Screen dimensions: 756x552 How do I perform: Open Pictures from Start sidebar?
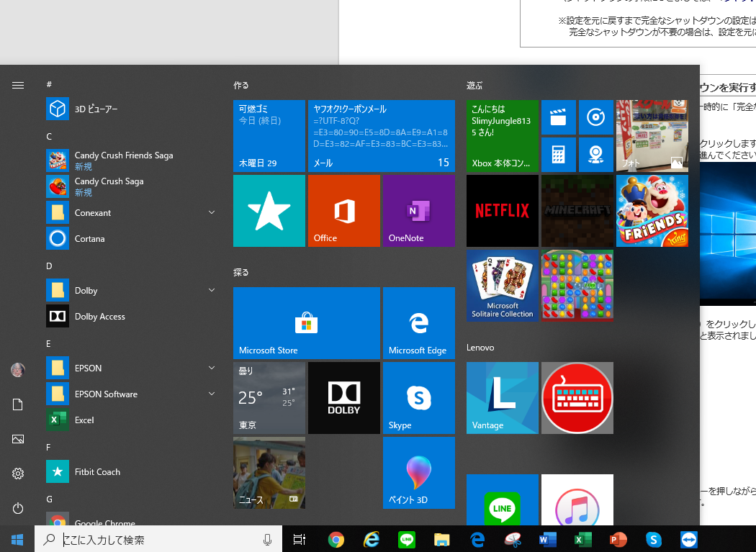(x=18, y=439)
